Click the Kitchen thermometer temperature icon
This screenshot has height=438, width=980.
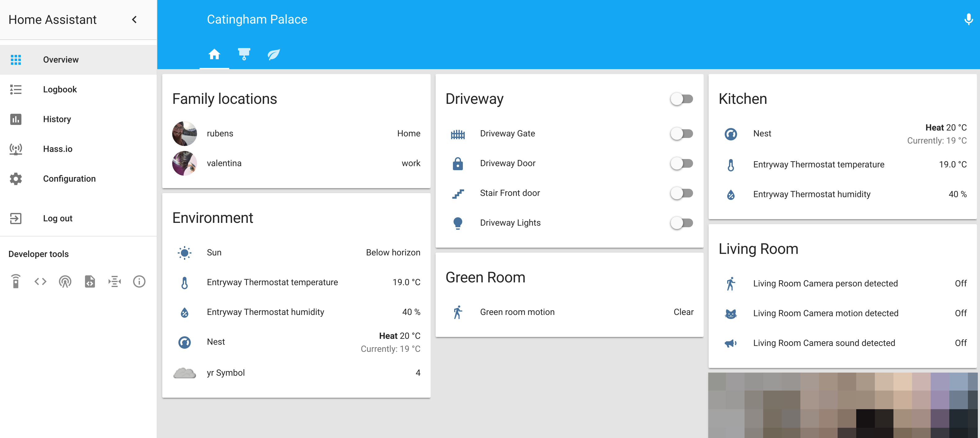tap(731, 165)
